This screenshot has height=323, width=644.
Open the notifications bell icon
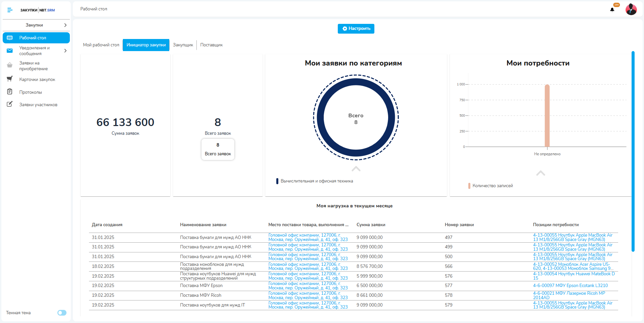[612, 9]
